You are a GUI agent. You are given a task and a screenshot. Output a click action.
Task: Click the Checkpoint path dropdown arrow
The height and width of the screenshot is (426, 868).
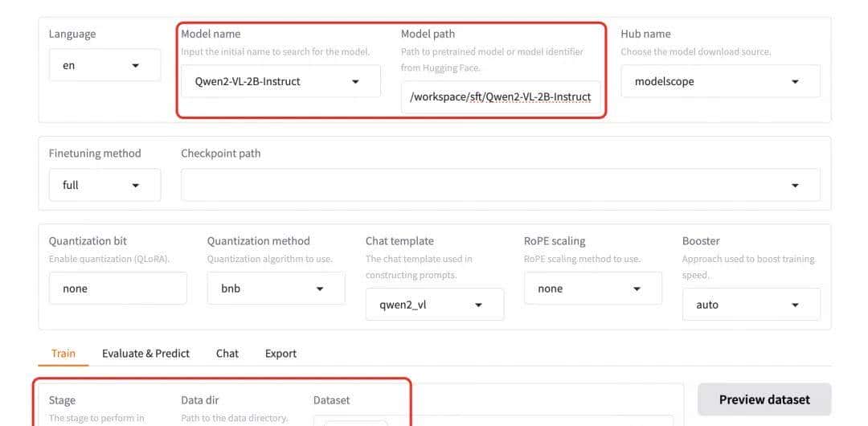(795, 185)
